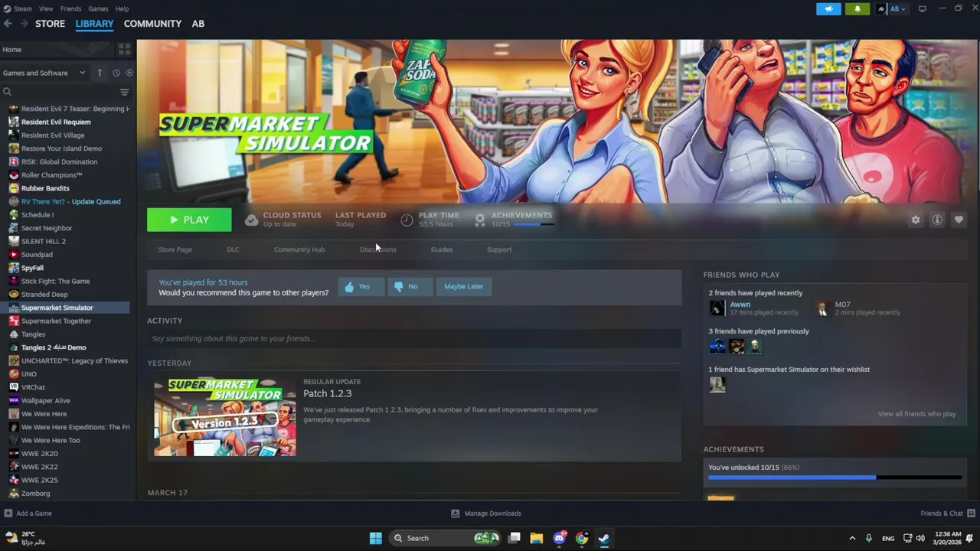Screen dimensions: 980x551
Task: Choose Maybe Later for review
Action: click(x=463, y=286)
